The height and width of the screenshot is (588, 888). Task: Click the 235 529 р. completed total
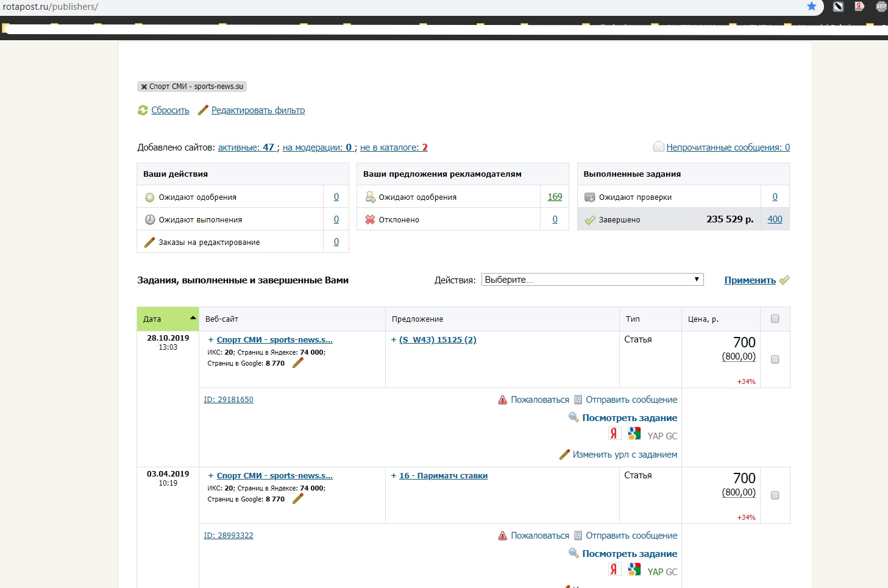[730, 219]
